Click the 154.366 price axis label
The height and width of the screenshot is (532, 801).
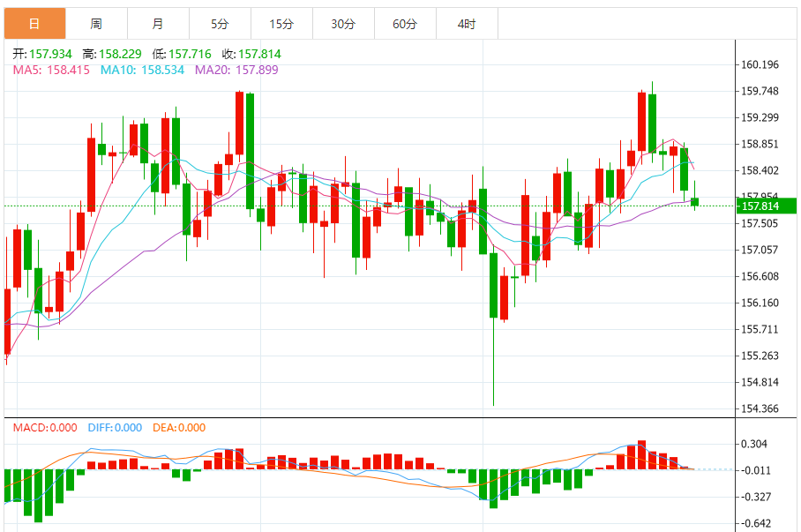click(760, 408)
